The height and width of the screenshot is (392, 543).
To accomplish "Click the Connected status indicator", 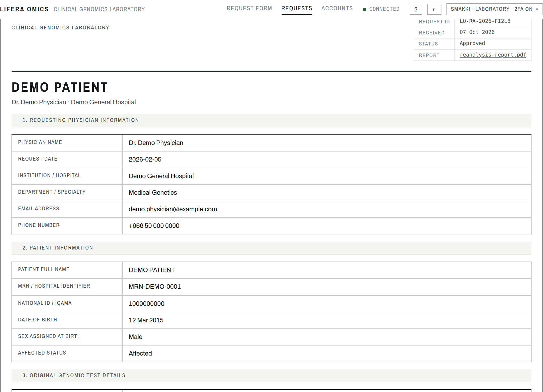I will [x=381, y=9].
